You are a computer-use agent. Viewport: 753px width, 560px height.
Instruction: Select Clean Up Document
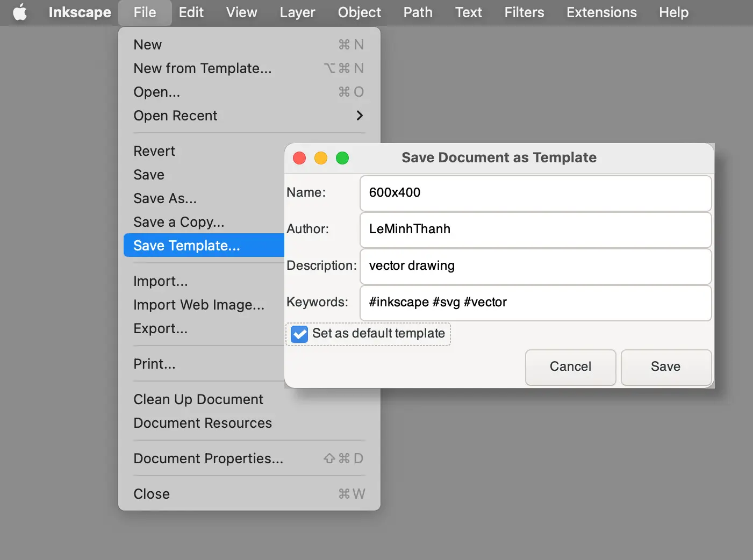point(198,399)
